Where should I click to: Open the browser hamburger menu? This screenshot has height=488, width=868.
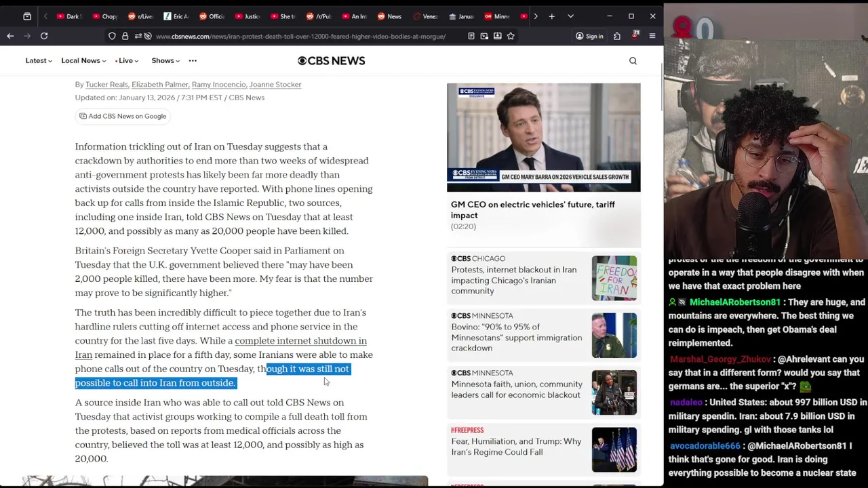(x=652, y=36)
